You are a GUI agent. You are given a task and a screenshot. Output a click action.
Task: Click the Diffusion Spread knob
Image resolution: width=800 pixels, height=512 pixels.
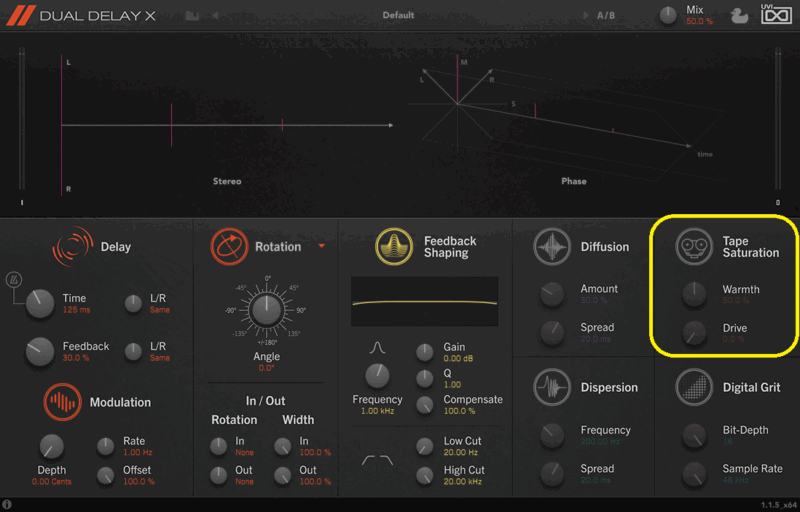coord(552,333)
